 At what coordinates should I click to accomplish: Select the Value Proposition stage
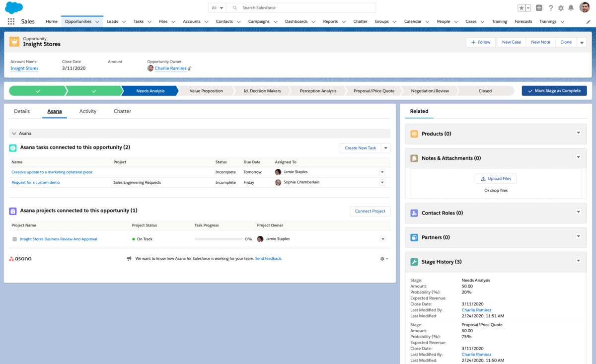[206, 91]
